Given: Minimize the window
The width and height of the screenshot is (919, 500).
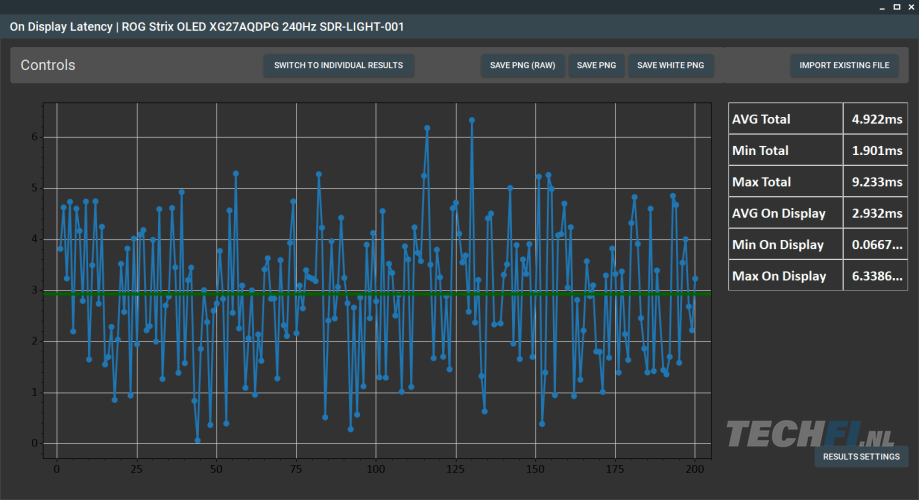Looking at the screenshot, I should click(882, 7).
